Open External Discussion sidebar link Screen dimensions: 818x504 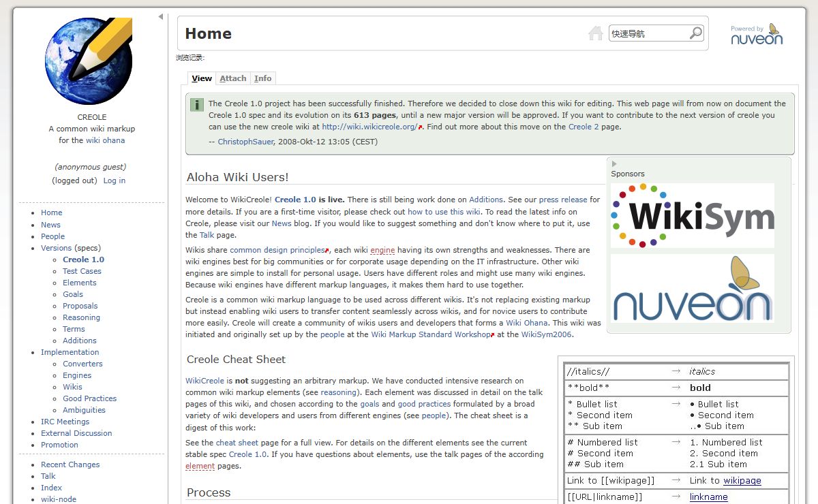pyautogui.click(x=76, y=433)
